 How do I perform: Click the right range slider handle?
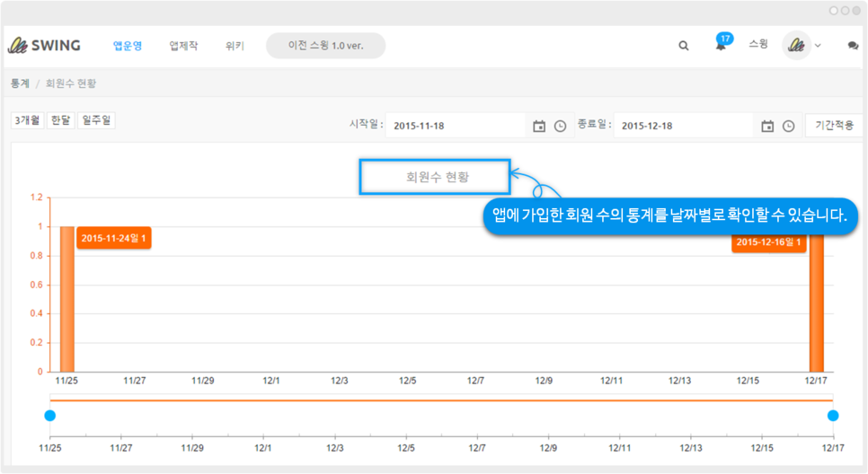[x=833, y=415]
